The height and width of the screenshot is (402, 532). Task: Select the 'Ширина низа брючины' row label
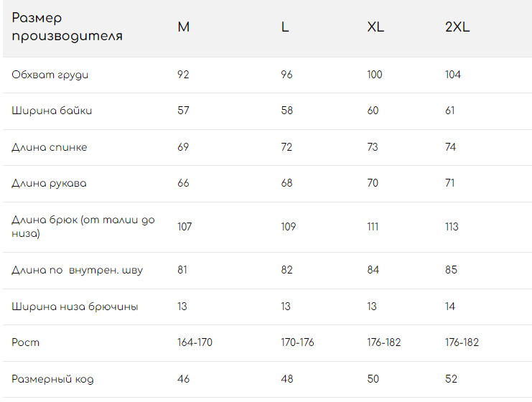point(75,307)
